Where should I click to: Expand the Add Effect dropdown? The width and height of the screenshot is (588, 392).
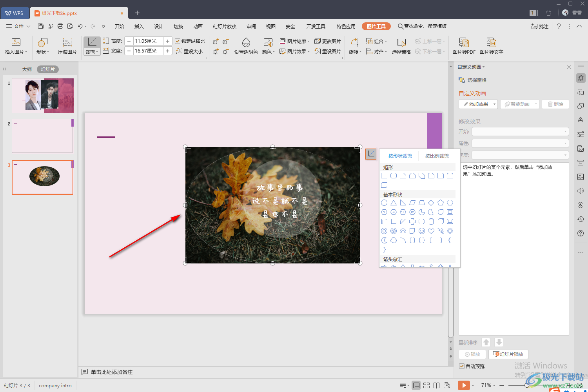coord(494,104)
